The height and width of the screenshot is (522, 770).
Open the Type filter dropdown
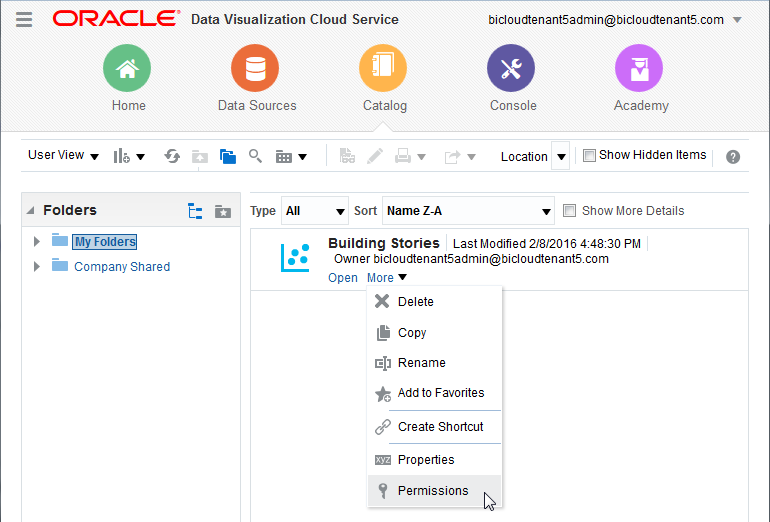315,211
